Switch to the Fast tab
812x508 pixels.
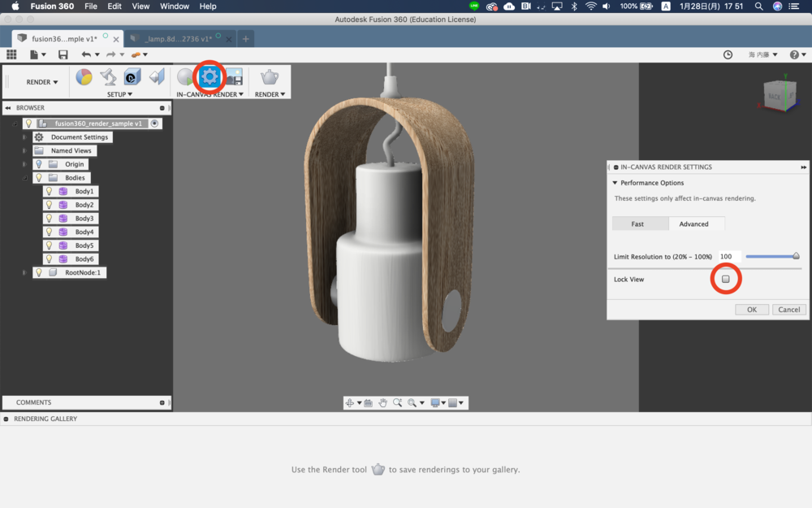click(x=640, y=224)
